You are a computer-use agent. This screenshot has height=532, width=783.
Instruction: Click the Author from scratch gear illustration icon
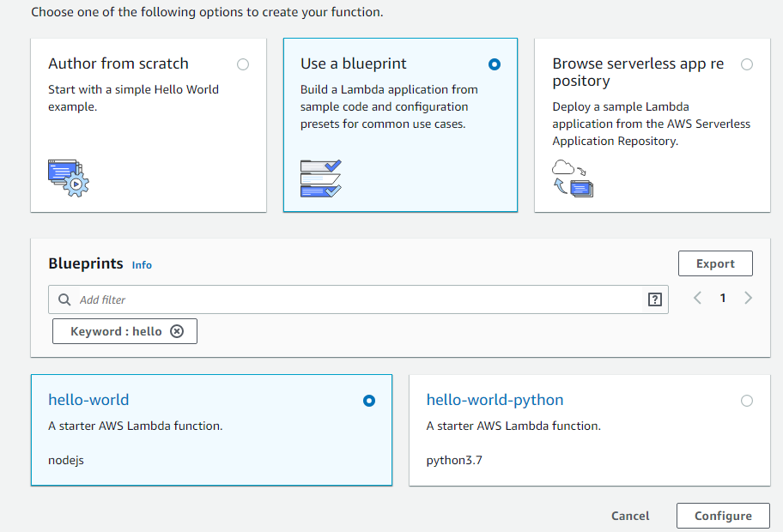pyautogui.click(x=69, y=178)
